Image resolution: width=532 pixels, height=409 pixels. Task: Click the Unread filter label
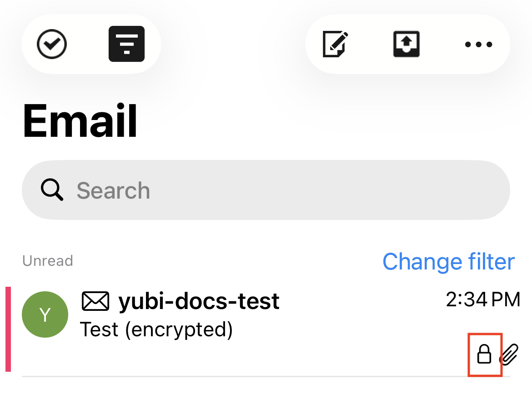click(x=48, y=261)
